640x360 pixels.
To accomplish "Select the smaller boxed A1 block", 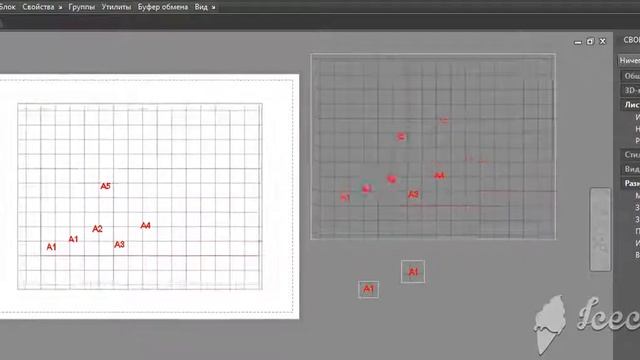I will tap(368, 289).
